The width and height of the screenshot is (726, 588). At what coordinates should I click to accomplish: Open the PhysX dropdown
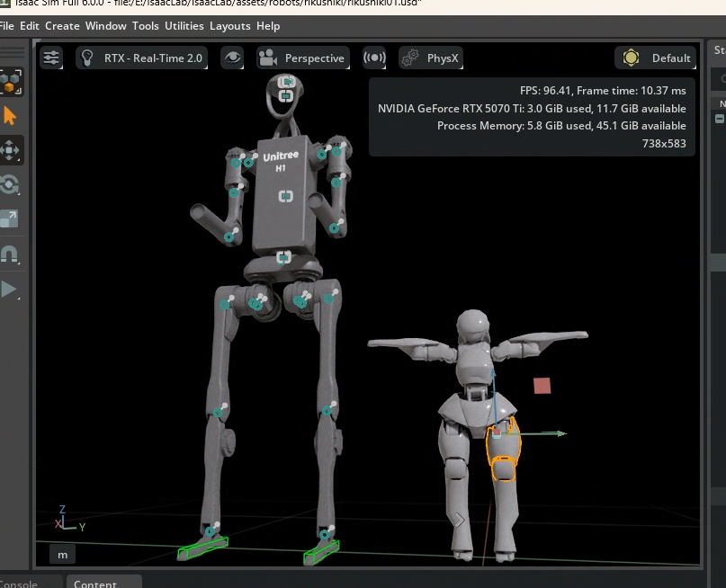click(431, 58)
